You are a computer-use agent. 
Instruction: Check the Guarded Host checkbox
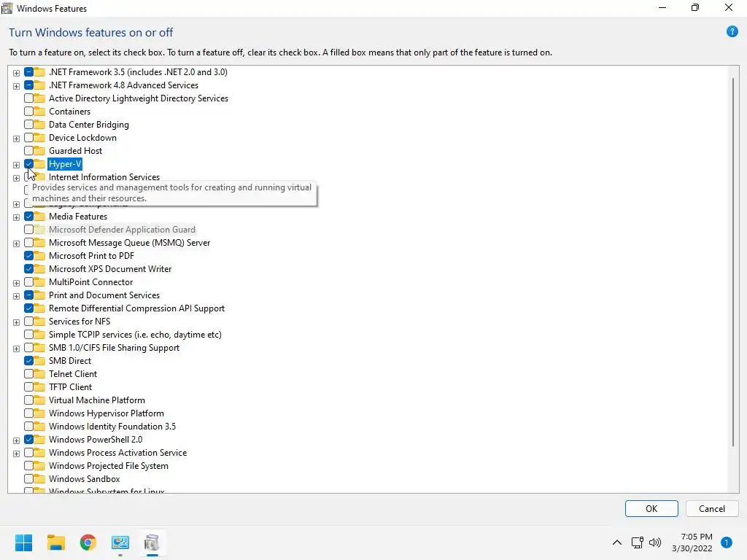[x=28, y=150]
